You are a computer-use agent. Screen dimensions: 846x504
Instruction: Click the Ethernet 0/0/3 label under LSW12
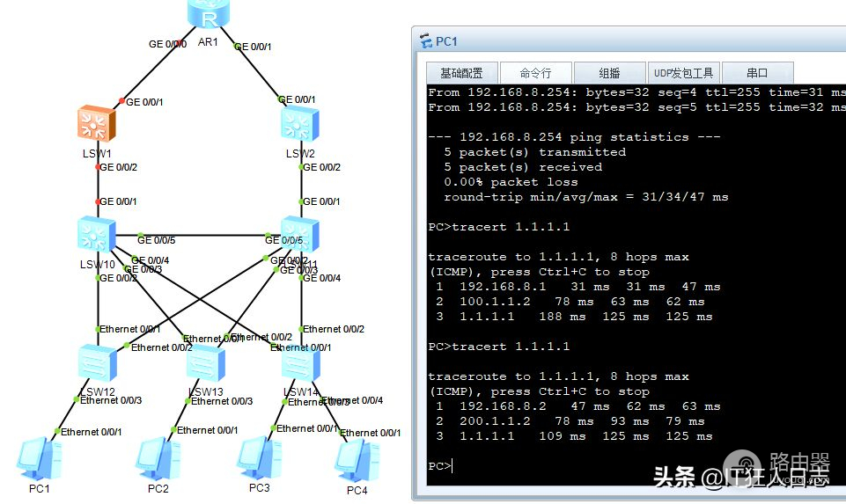click(111, 400)
